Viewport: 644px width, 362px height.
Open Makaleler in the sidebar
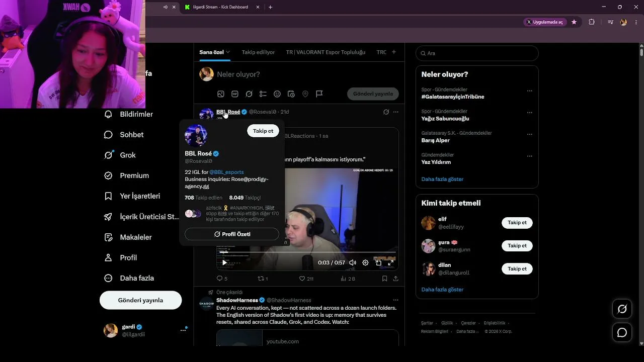128,237
